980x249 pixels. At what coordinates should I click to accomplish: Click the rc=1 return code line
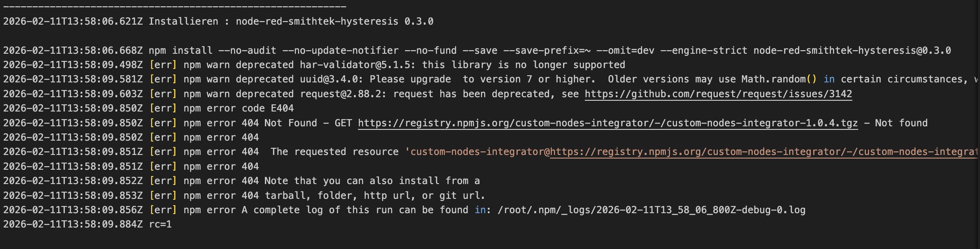coord(160,224)
